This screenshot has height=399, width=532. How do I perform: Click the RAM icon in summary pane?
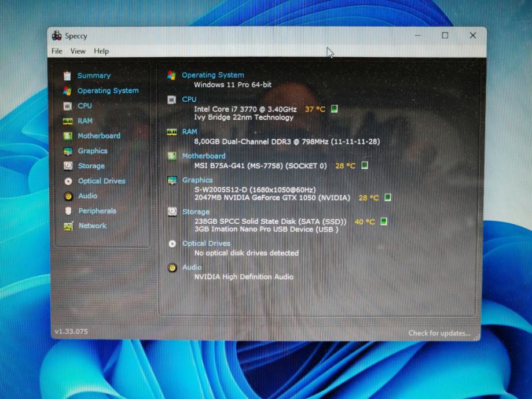tap(172, 132)
